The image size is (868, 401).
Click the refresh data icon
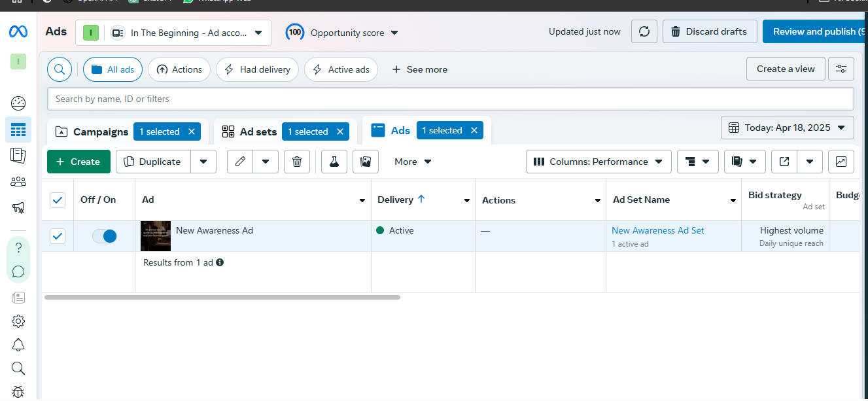tap(644, 31)
